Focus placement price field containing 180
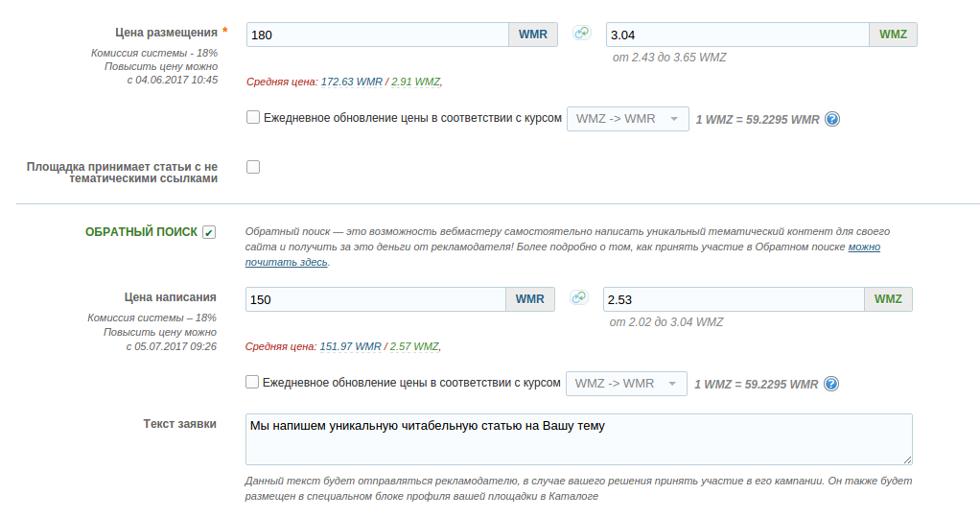This screenshot has width=980, height=518. (378, 35)
